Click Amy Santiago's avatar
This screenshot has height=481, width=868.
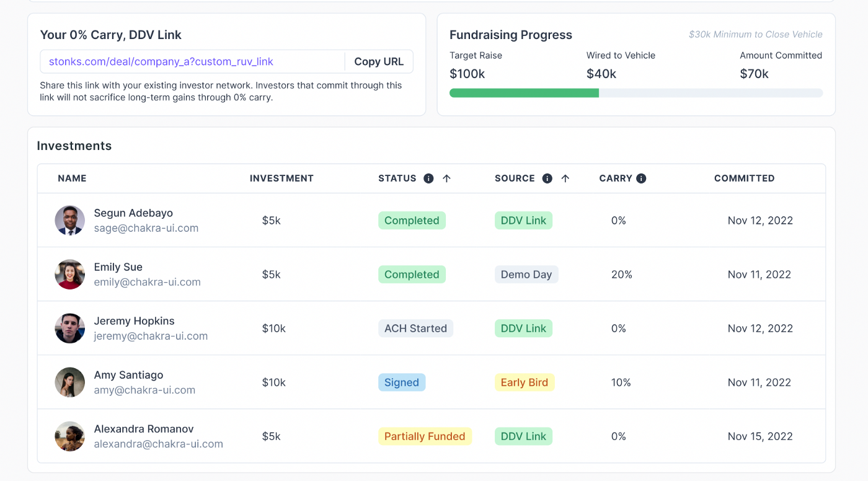pyautogui.click(x=70, y=382)
